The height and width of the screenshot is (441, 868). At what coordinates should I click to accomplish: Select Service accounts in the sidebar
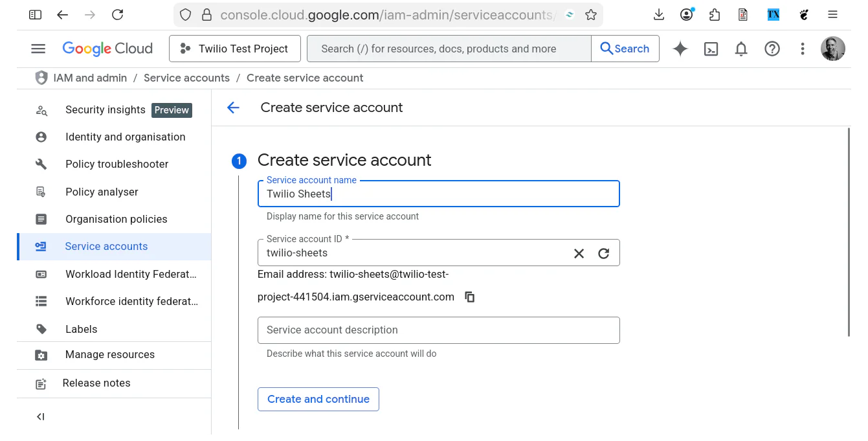pyautogui.click(x=106, y=246)
